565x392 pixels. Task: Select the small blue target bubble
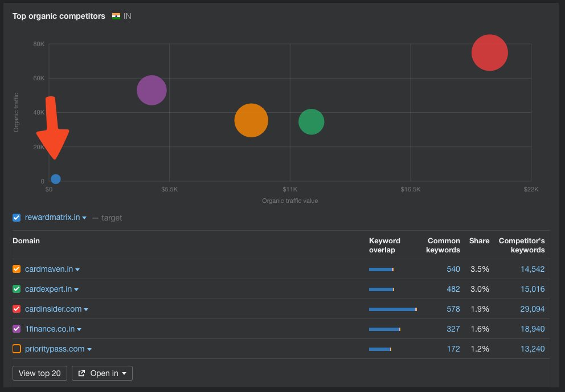[55, 179]
